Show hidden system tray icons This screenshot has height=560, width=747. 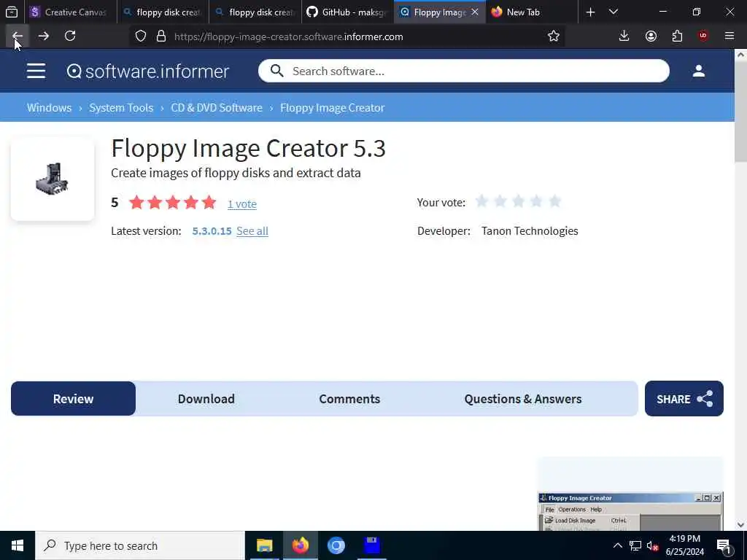click(x=617, y=545)
